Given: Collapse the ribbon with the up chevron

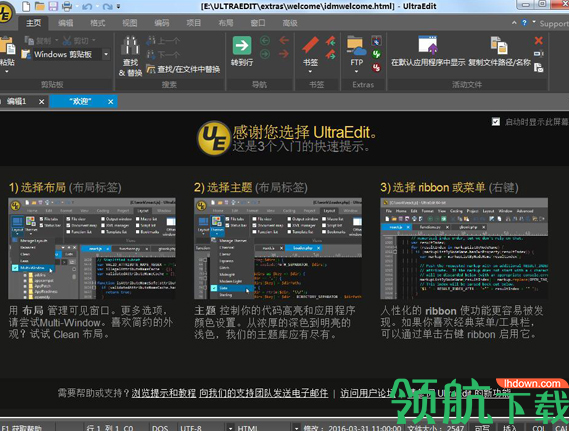Looking at the screenshot, I should point(514,22).
